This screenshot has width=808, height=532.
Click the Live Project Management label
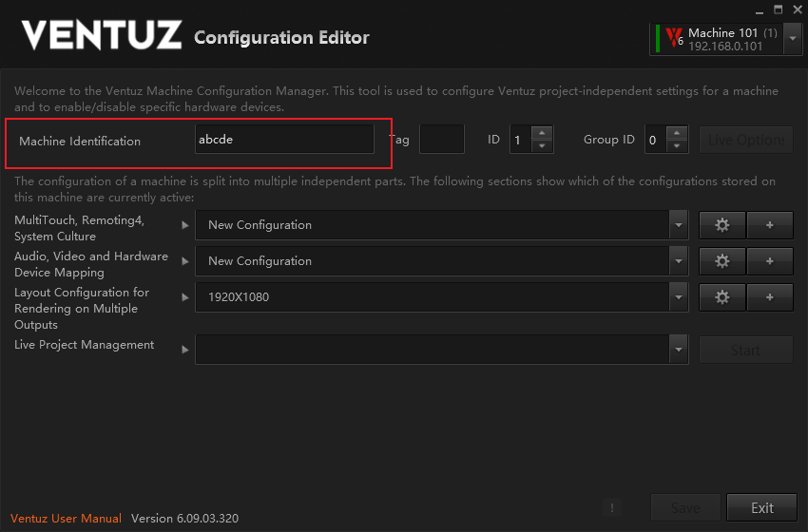pyautogui.click(x=84, y=345)
